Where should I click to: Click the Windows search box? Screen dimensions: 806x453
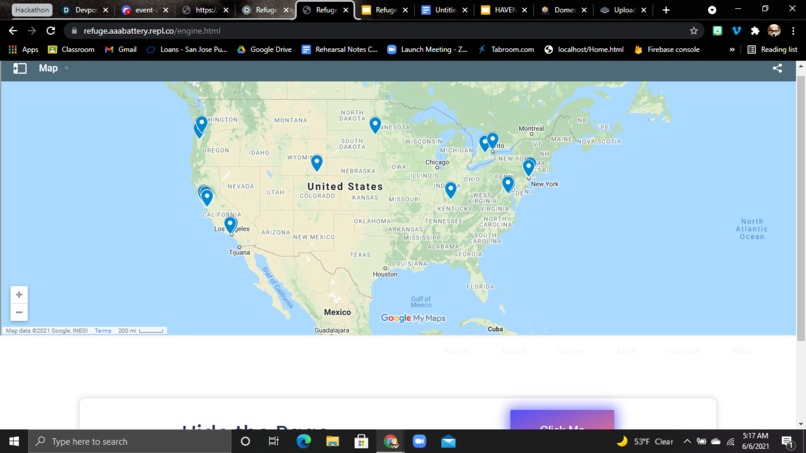coord(130,441)
